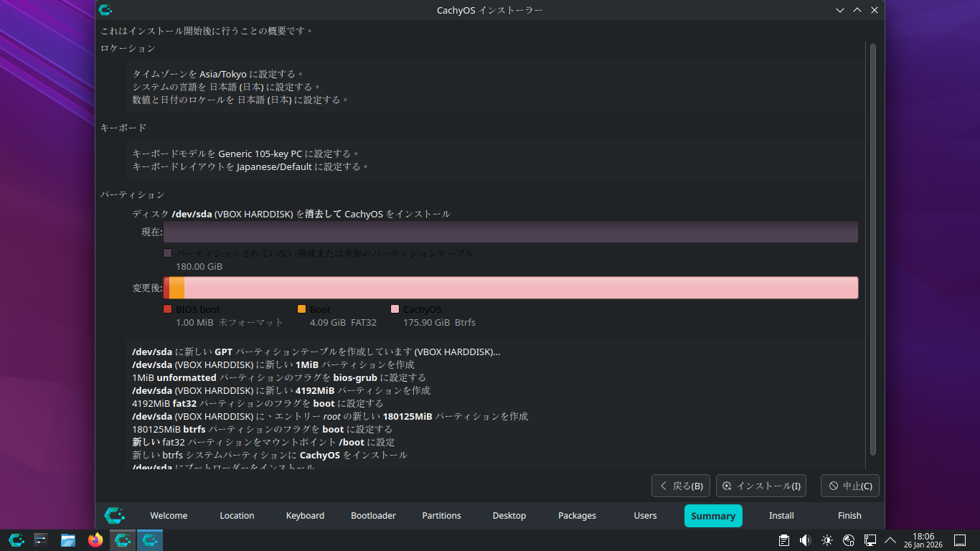The width and height of the screenshot is (980, 551).
Task: Click the pink CachyOS segment in the 変更後 bar
Action: point(521,288)
